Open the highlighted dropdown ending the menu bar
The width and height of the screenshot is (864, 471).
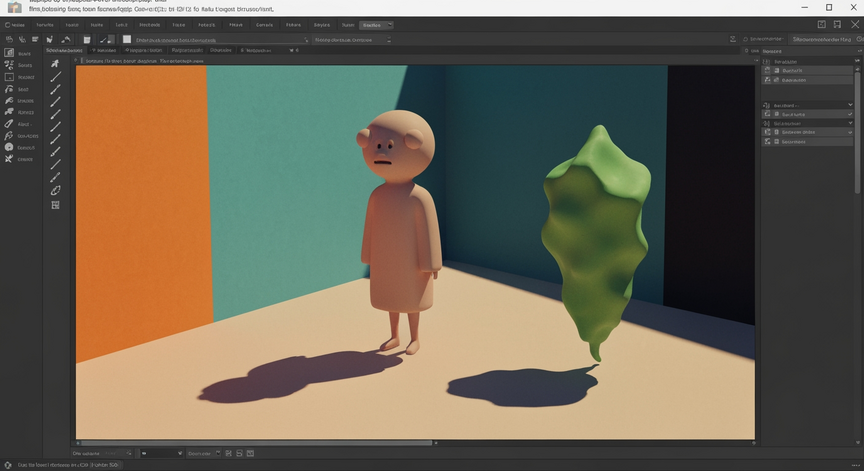pyautogui.click(x=376, y=25)
